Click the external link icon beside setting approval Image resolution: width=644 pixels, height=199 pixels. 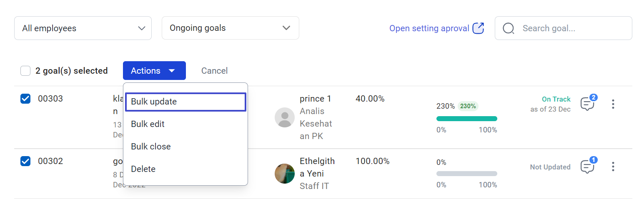(478, 28)
